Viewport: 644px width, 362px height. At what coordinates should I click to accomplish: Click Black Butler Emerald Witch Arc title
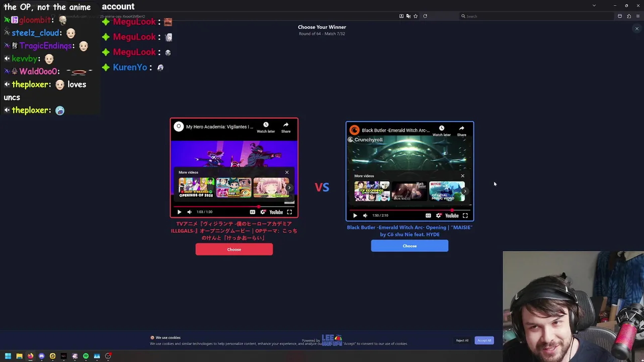pyautogui.click(x=410, y=231)
